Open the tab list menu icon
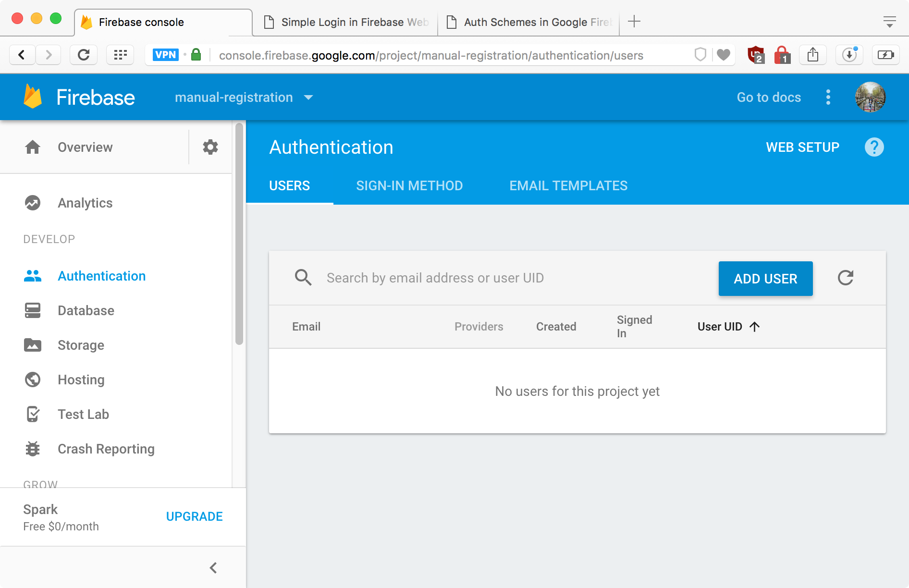909x588 pixels. pyautogui.click(x=890, y=22)
